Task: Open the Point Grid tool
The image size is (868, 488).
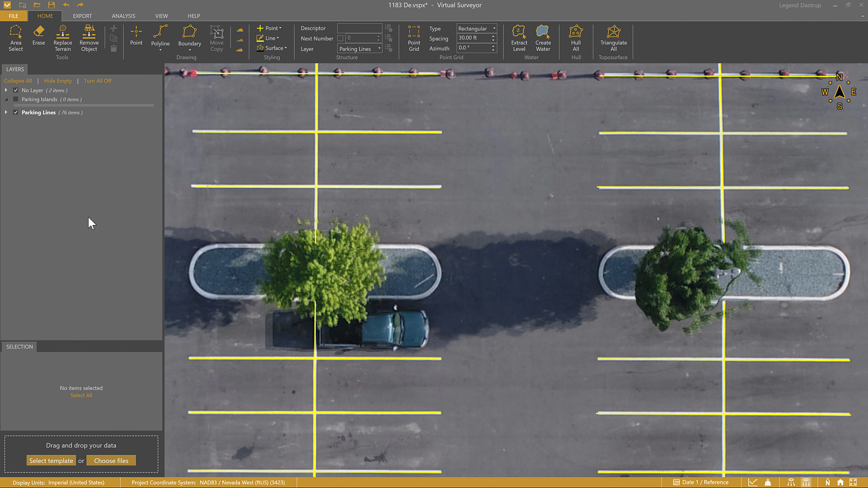Action: [x=414, y=38]
